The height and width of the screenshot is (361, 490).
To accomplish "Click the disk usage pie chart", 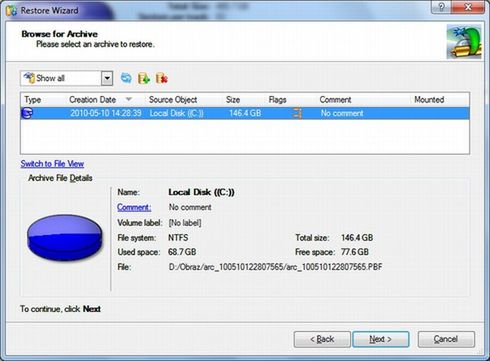I will 64,237.
